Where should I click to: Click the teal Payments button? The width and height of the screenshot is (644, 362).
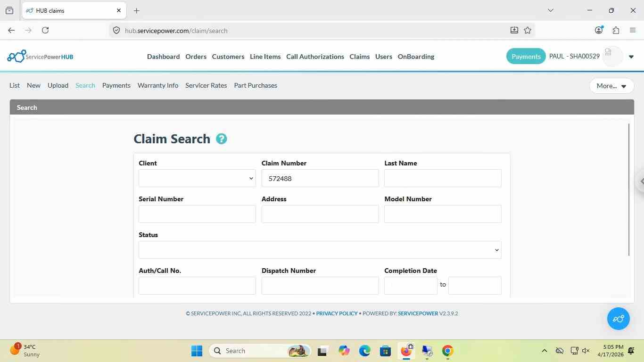coord(526,57)
